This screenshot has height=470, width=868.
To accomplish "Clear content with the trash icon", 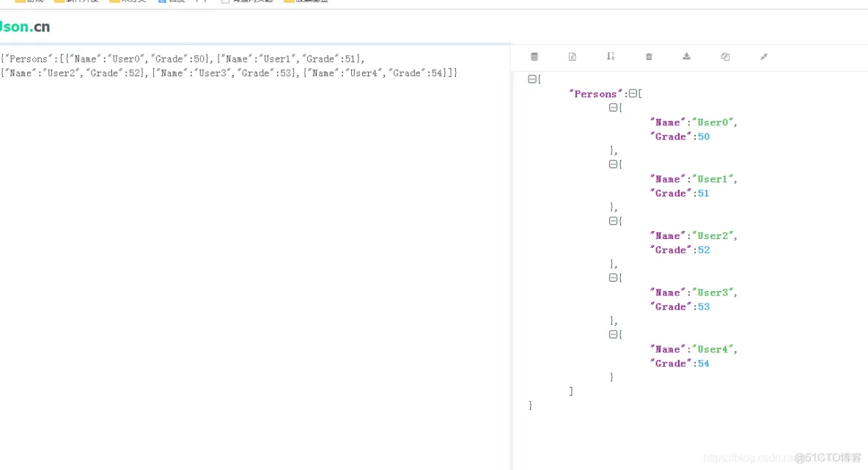I will coord(649,56).
